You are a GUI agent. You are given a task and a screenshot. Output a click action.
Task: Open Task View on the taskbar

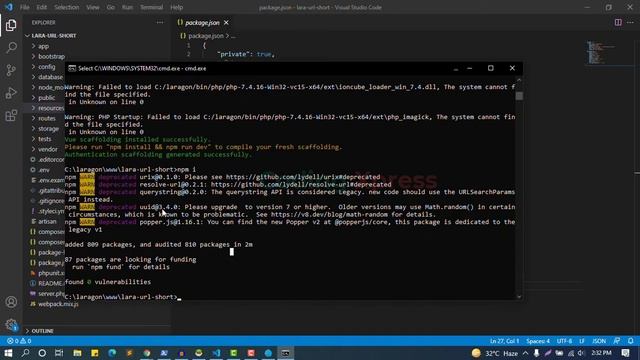(x=59, y=353)
